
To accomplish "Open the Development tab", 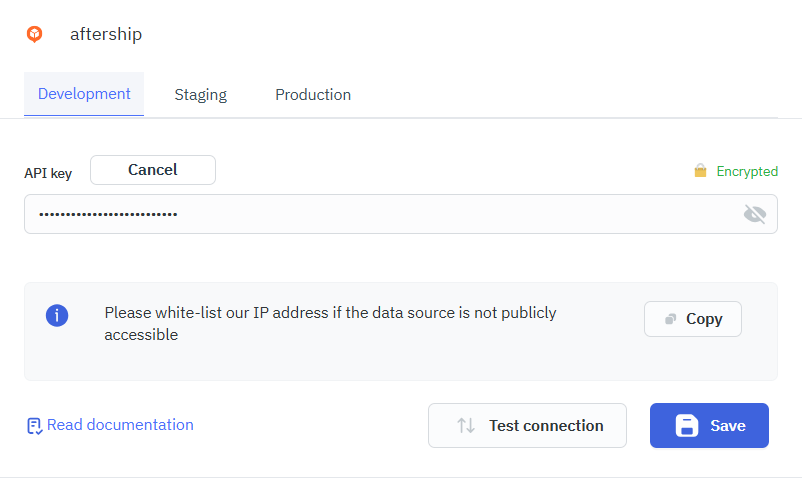I will coord(84,94).
